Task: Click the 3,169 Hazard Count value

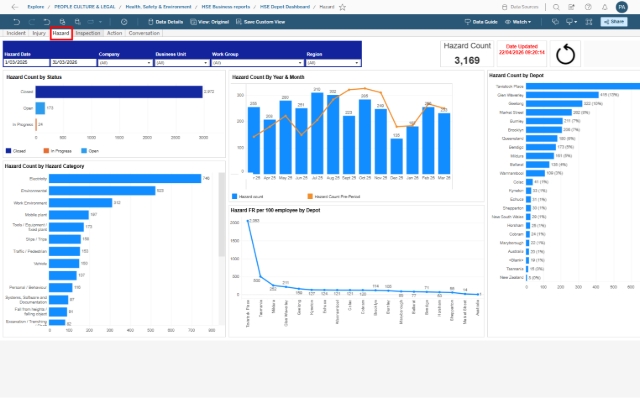Action: tap(467, 60)
